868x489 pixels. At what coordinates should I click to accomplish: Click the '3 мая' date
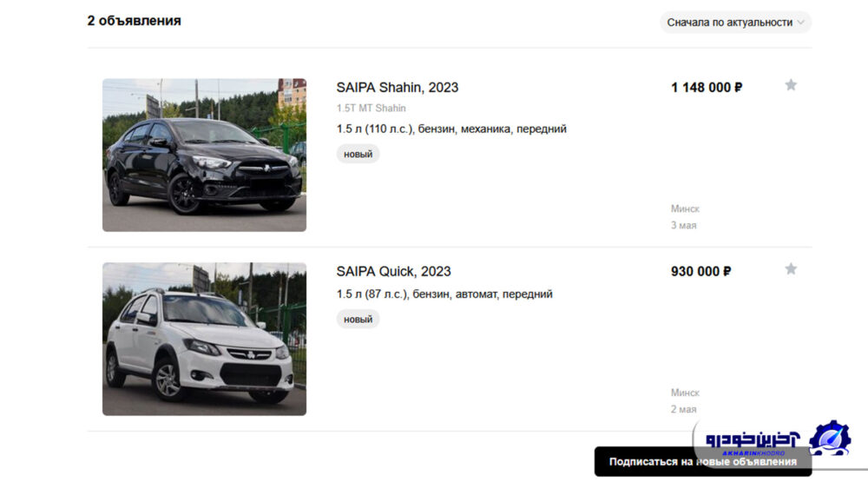pos(684,226)
